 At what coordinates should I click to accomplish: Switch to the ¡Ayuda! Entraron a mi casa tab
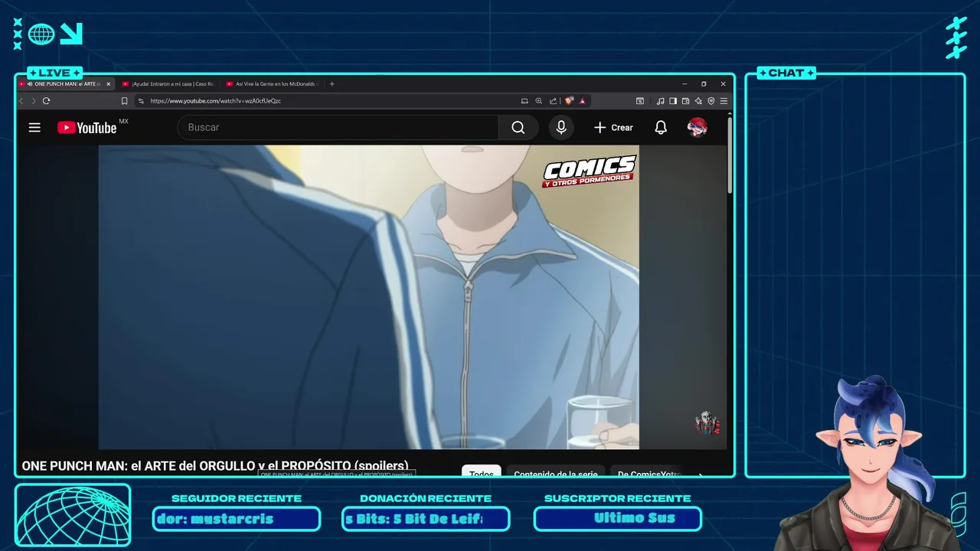(168, 84)
